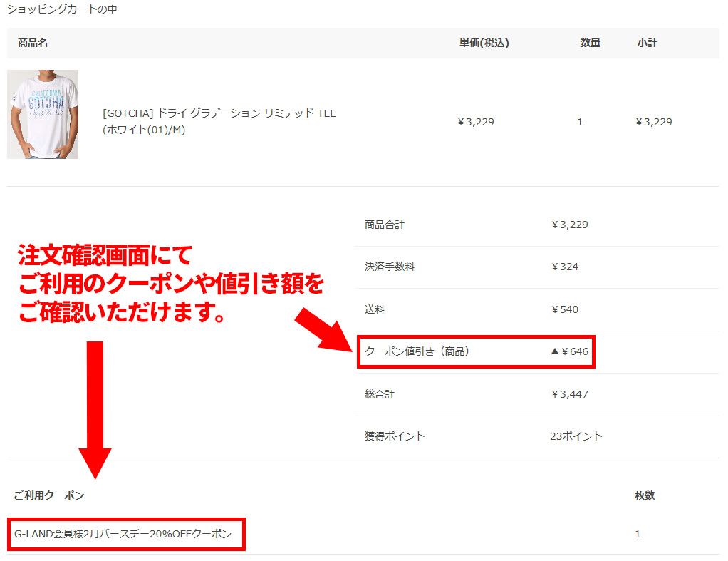
Task: Click the quantity value 1 for the TEE
Action: (x=581, y=122)
